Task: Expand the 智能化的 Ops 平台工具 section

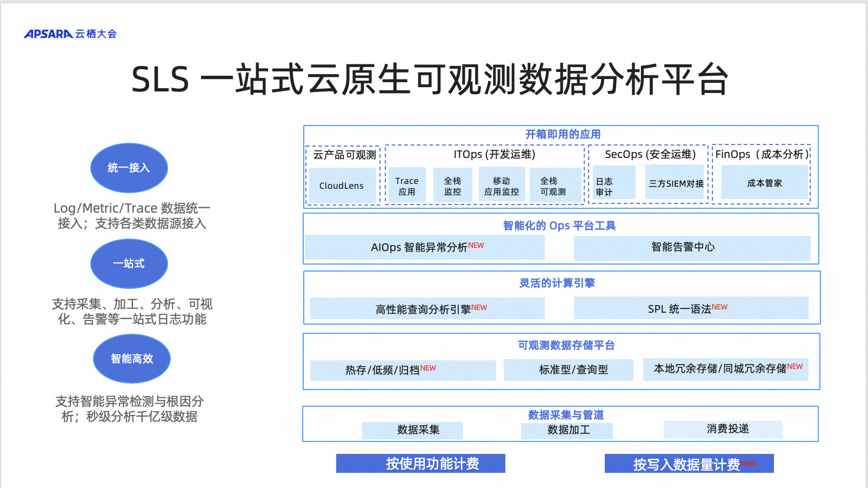Action: tap(560, 226)
